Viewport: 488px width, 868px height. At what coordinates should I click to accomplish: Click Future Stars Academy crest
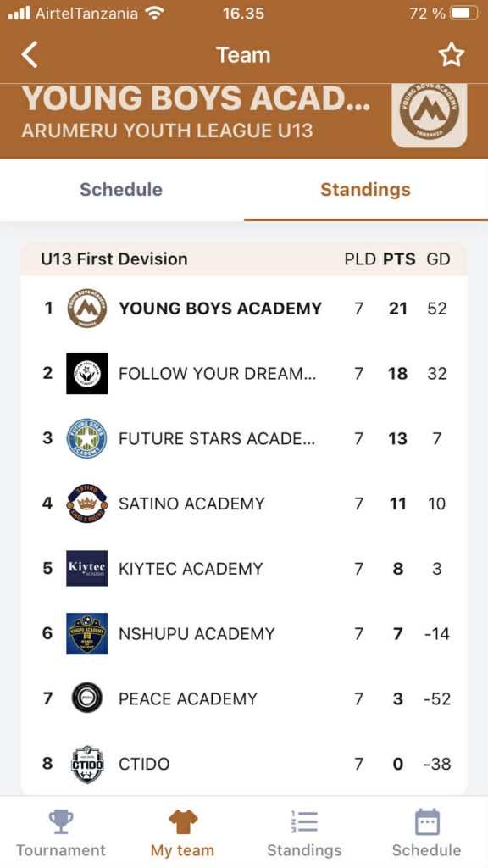pyautogui.click(x=87, y=438)
